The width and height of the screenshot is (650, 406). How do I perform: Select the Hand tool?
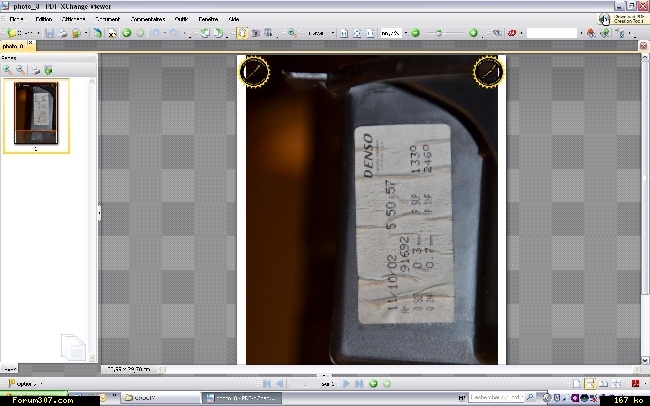(242, 33)
